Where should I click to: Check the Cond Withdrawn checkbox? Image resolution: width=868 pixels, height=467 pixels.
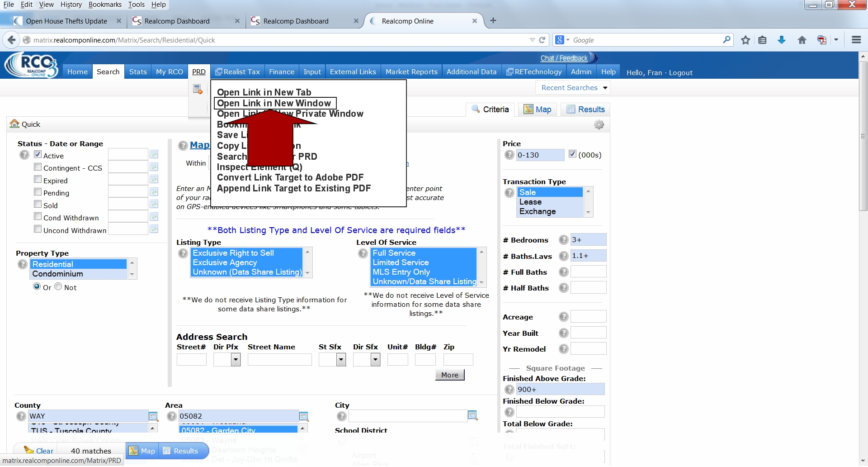(x=38, y=217)
